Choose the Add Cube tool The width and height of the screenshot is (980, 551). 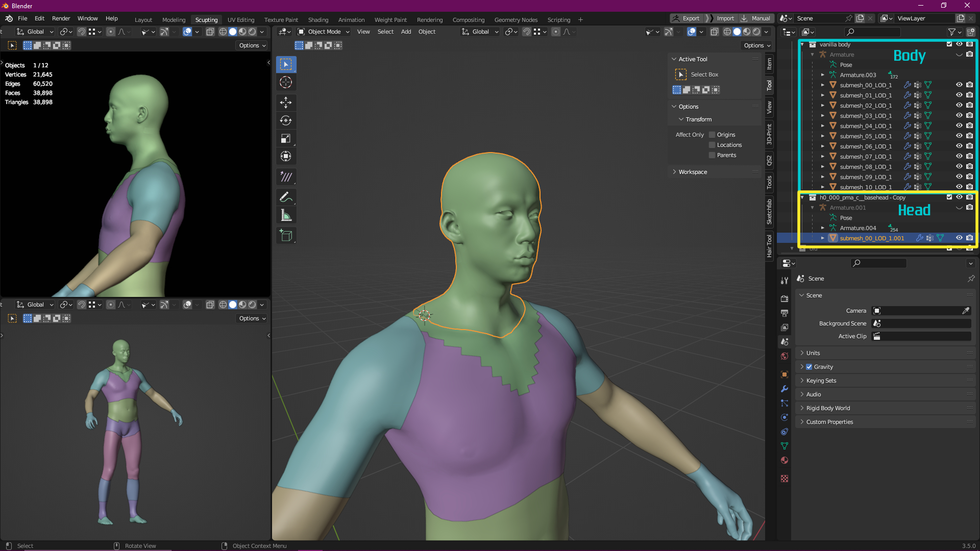click(286, 235)
